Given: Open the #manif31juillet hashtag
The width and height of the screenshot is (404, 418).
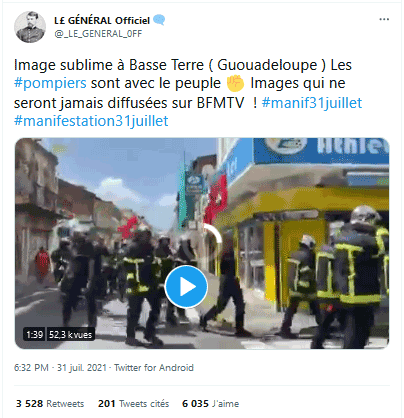Looking at the screenshot, I should [x=312, y=102].
